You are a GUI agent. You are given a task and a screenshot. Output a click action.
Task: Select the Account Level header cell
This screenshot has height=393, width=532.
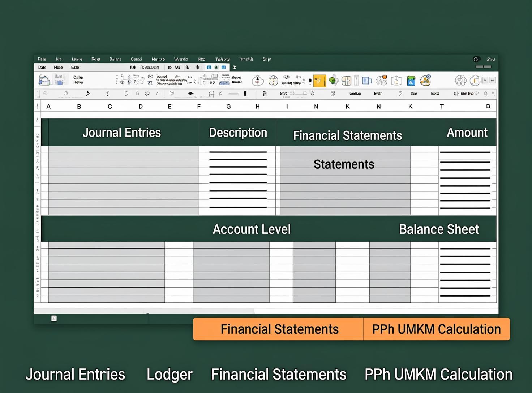[252, 229]
